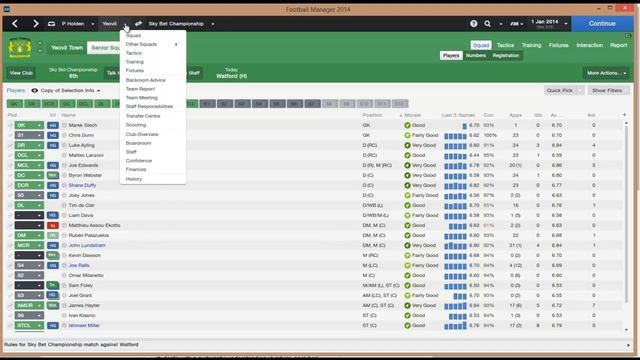The image size is (640, 360).
Task: Click Sam Foley's green status badge
Action: tap(53, 285)
